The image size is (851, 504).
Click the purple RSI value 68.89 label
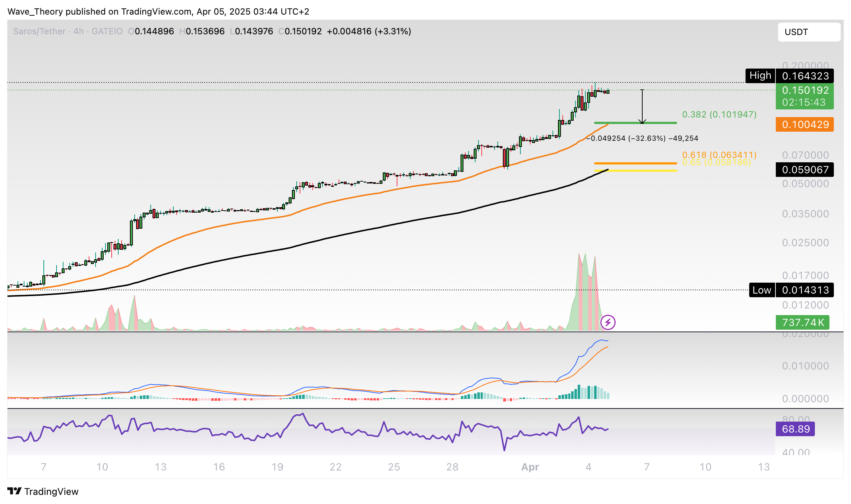[x=795, y=429]
